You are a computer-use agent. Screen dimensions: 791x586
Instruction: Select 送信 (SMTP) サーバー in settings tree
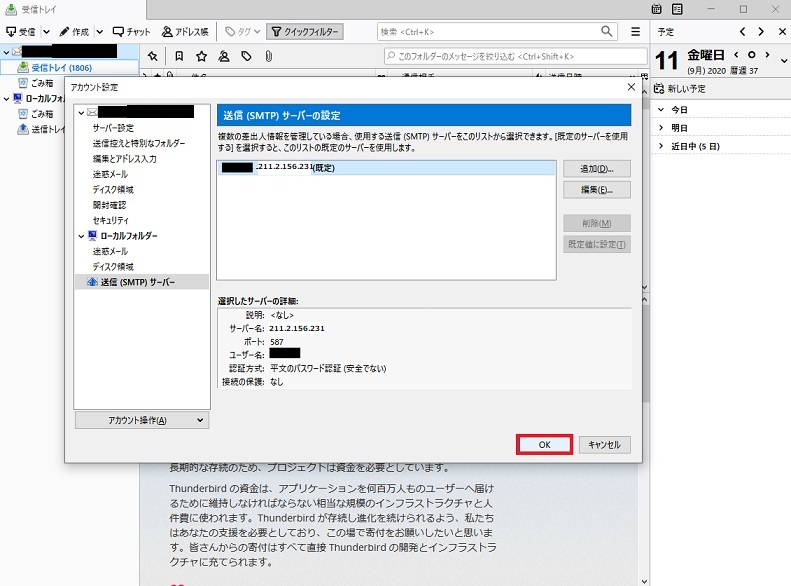coord(142,282)
